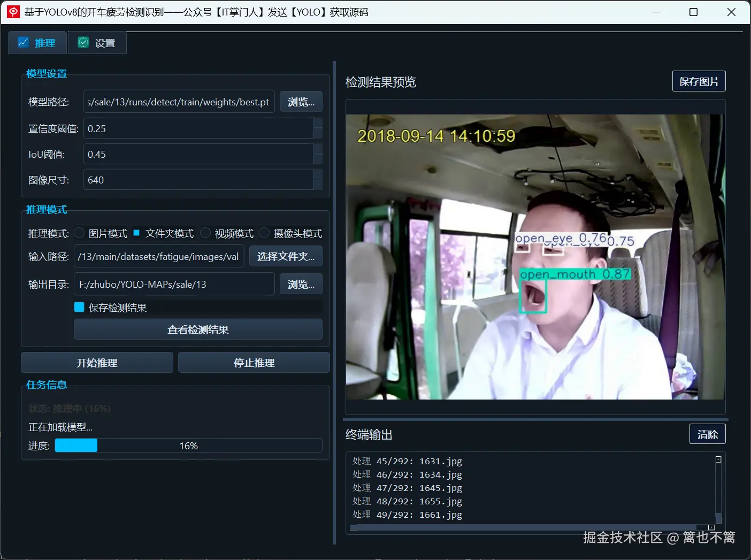751x560 pixels.
Task: Click 浏览 button next to 模型路径
Action: coord(301,102)
